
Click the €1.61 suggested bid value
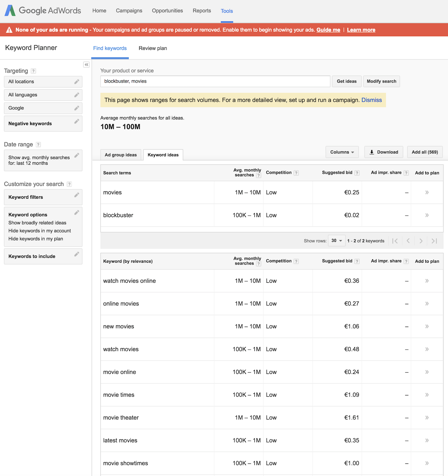[x=351, y=417]
